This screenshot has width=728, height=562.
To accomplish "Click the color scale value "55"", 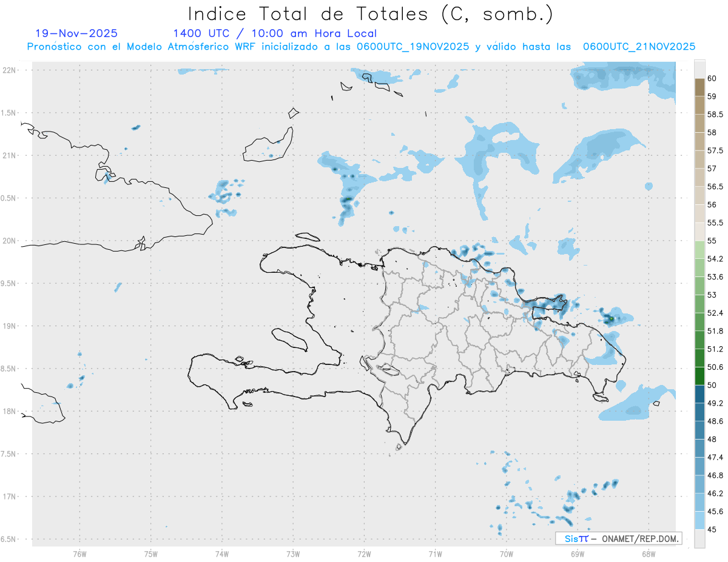I will click(712, 241).
